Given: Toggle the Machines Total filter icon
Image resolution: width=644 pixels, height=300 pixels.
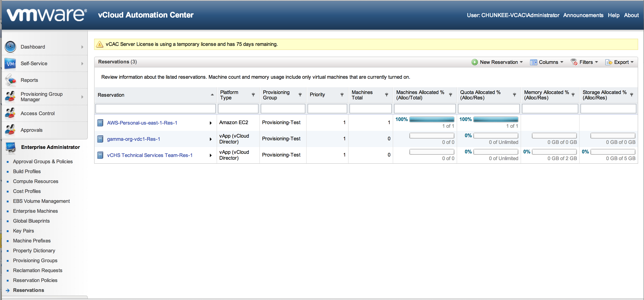Looking at the screenshot, I should [x=386, y=95].
